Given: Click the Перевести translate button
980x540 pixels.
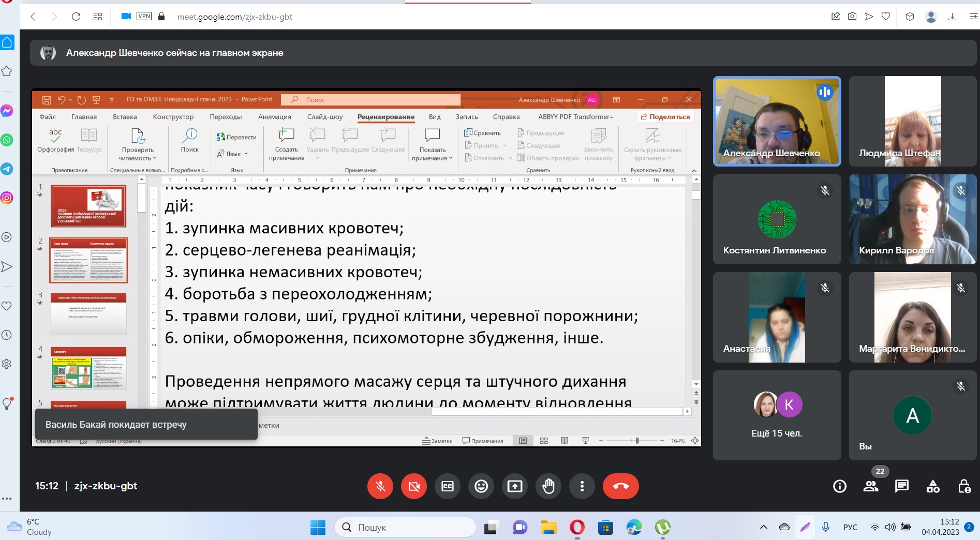Looking at the screenshot, I should click(x=236, y=137).
